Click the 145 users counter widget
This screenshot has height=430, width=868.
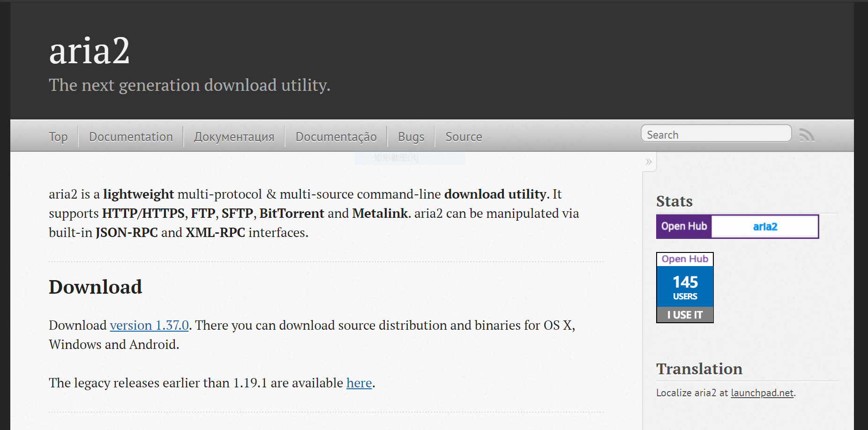pyautogui.click(x=685, y=287)
